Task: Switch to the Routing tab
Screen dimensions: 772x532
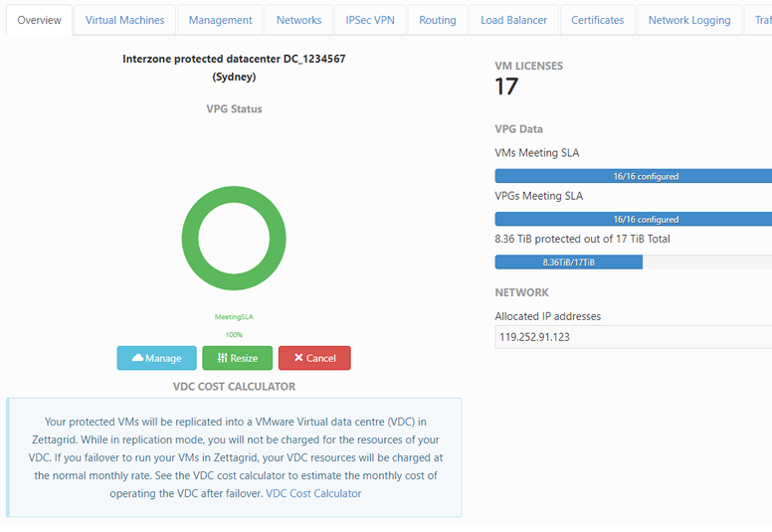Action: 437,20
